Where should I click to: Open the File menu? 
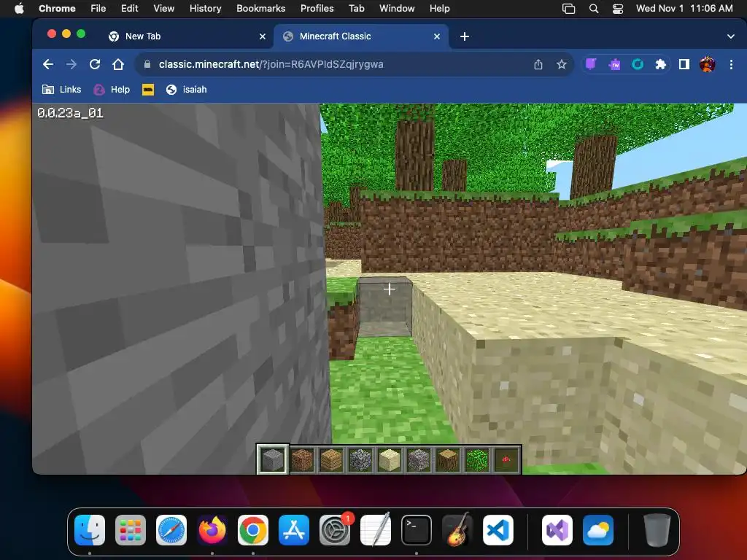[x=98, y=9]
